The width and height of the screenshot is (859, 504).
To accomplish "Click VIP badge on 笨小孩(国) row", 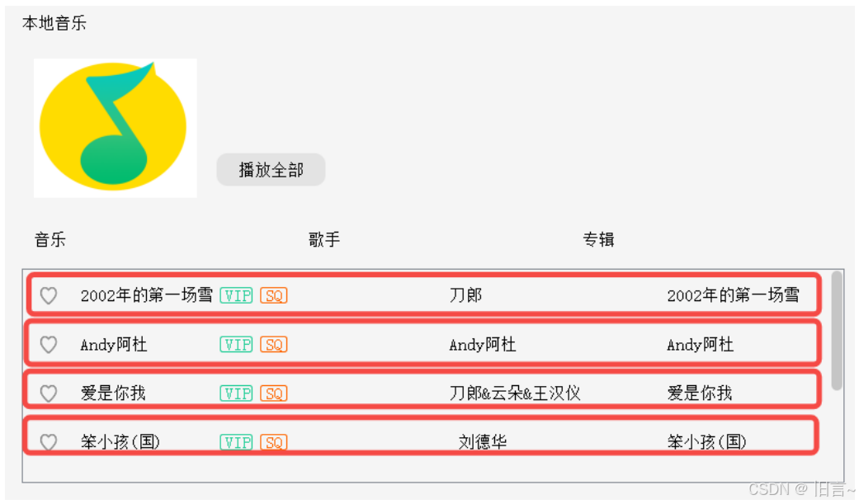I will pos(236,442).
